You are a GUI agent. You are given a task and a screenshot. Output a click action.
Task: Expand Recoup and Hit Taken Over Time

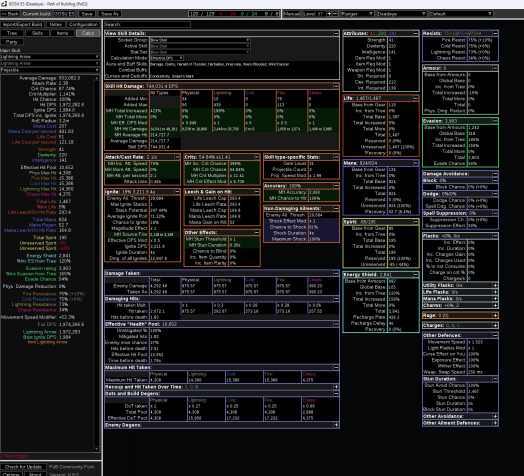click(336, 387)
